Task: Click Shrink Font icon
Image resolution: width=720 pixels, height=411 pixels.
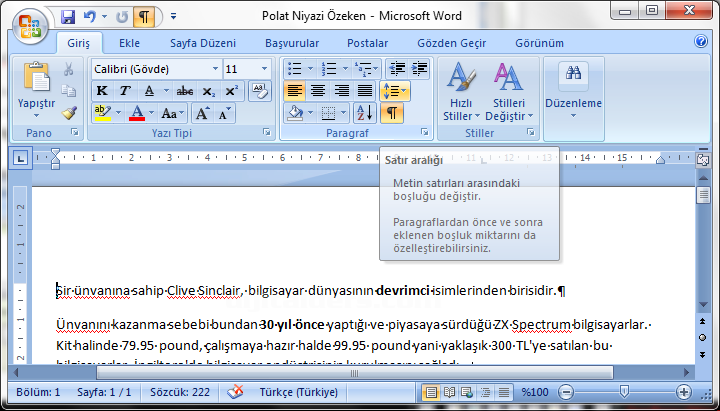Action: (x=225, y=113)
